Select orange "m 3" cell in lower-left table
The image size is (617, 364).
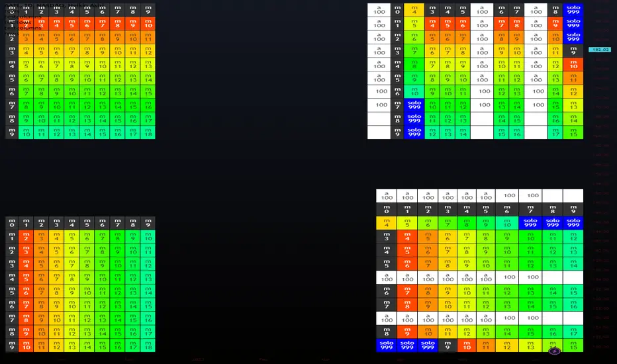click(x=41, y=236)
